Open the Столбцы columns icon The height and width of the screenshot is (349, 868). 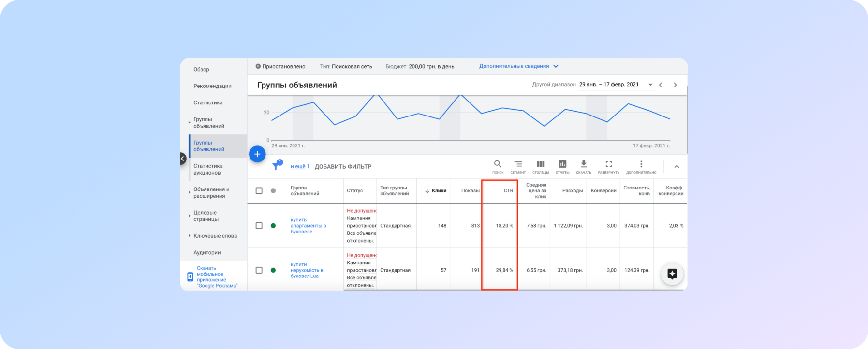pyautogui.click(x=541, y=164)
